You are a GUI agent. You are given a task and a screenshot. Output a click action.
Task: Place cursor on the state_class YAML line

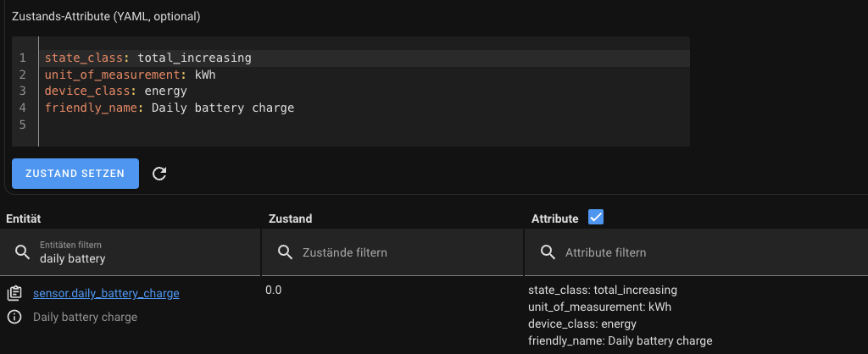tap(148, 58)
